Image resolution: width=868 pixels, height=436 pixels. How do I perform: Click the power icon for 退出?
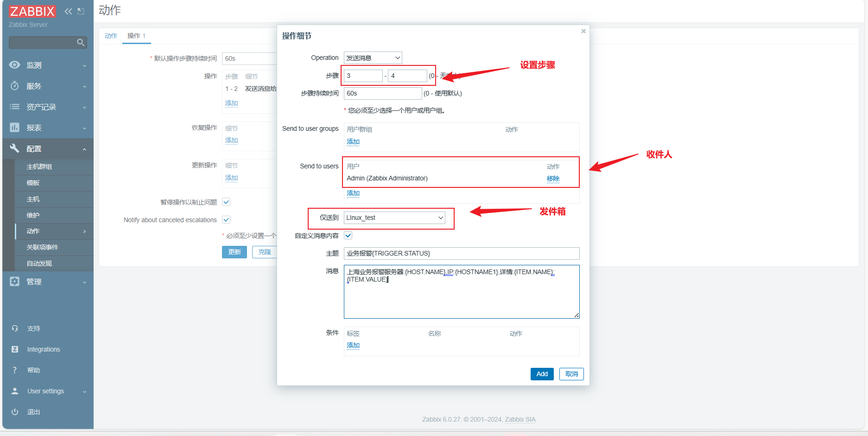click(x=15, y=412)
